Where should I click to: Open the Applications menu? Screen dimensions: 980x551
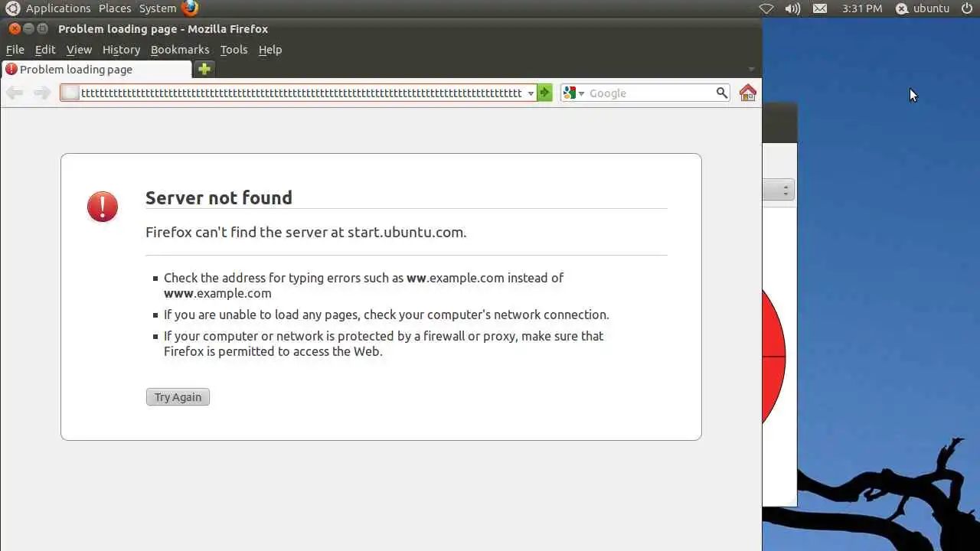(58, 8)
